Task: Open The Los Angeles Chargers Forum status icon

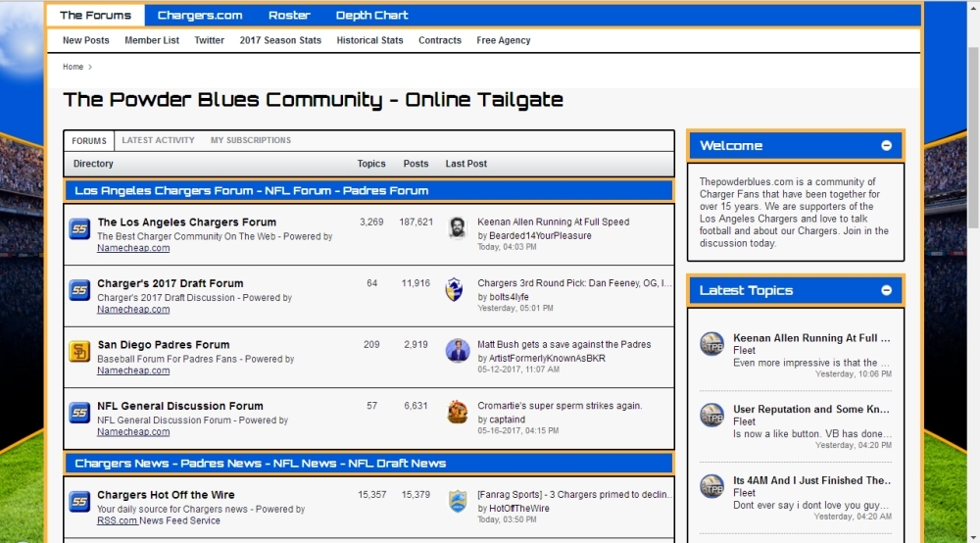Action: (x=79, y=228)
